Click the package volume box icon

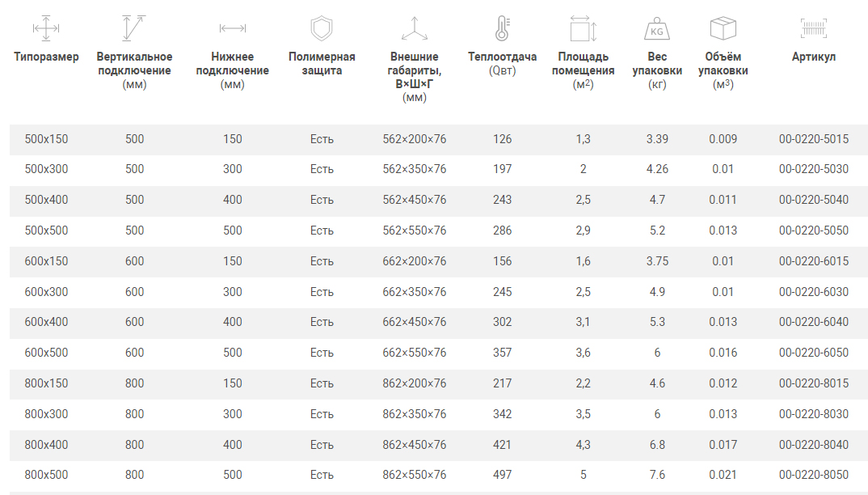(723, 28)
